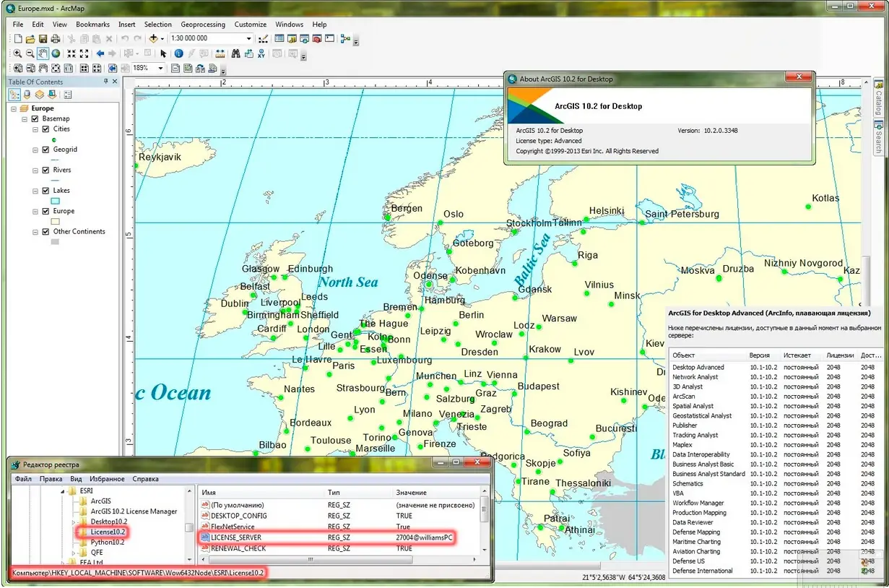This screenshot has width=889, height=588.
Task: Click the New map document icon
Action: (18, 38)
